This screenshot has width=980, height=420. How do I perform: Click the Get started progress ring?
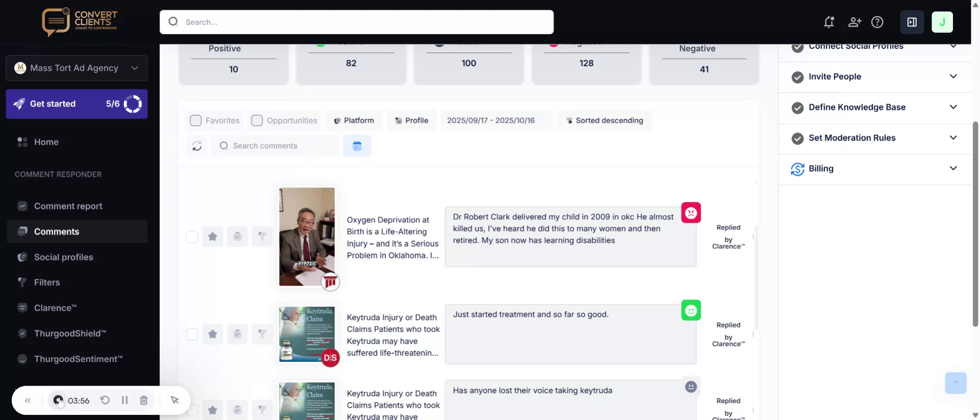coord(133,104)
